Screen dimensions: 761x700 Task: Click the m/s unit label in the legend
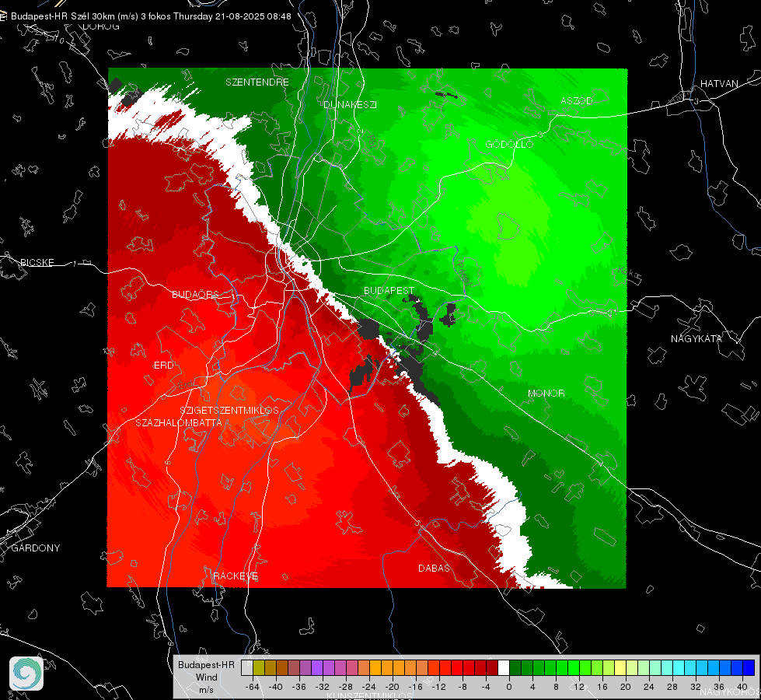(x=206, y=689)
